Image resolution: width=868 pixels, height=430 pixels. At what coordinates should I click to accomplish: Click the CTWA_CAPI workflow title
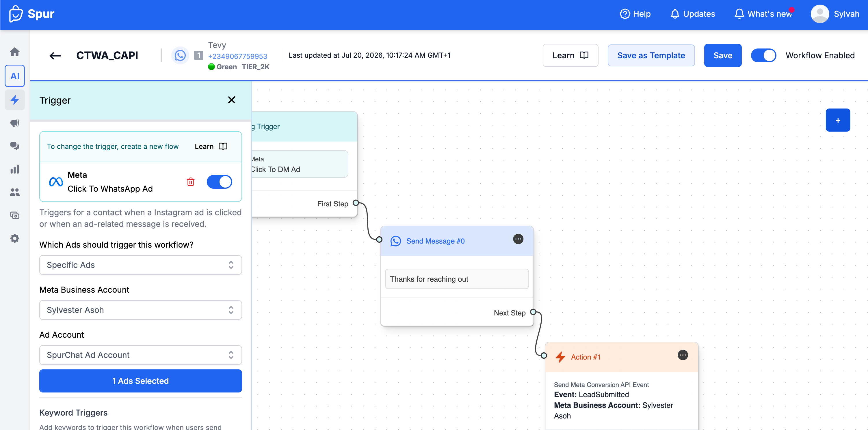pyautogui.click(x=107, y=56)
